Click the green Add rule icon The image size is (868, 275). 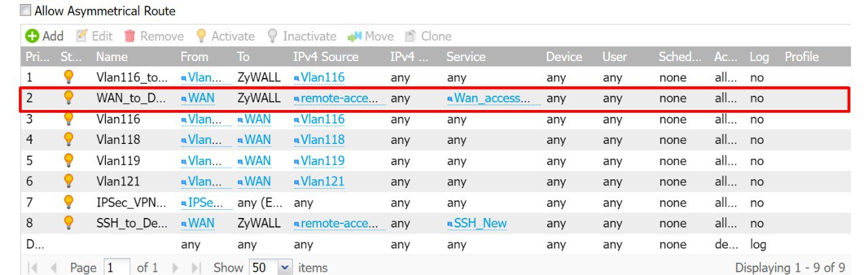point(33,36)
